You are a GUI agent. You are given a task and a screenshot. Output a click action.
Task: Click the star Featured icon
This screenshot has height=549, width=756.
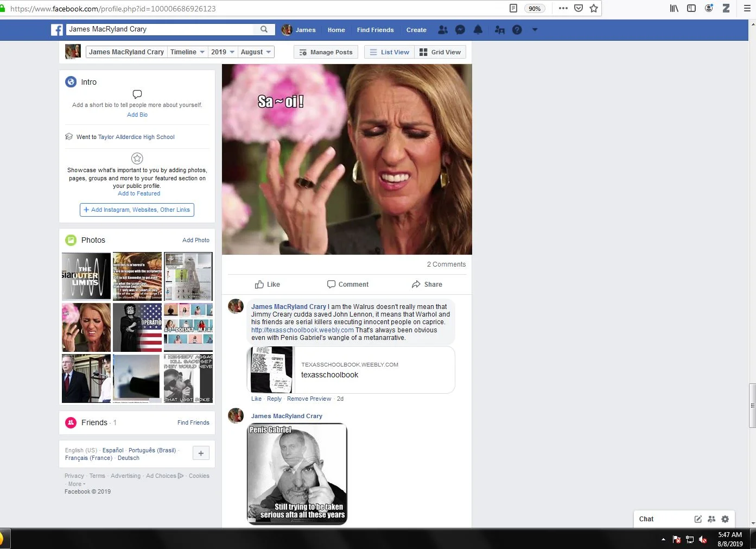coord(137,159)
